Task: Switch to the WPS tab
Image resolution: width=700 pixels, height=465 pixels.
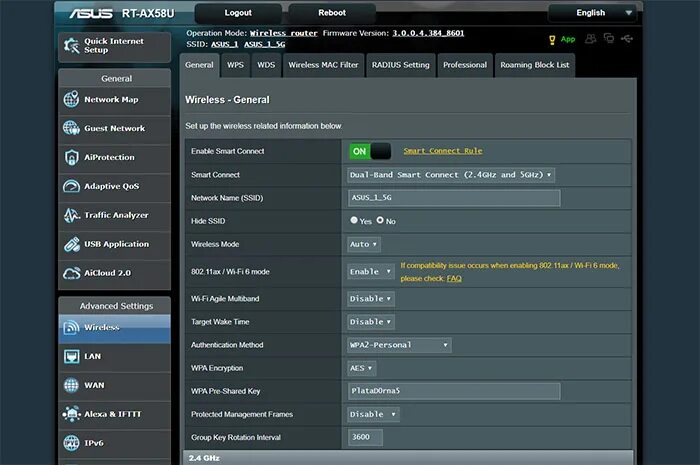Action: (x=235, y=65)
